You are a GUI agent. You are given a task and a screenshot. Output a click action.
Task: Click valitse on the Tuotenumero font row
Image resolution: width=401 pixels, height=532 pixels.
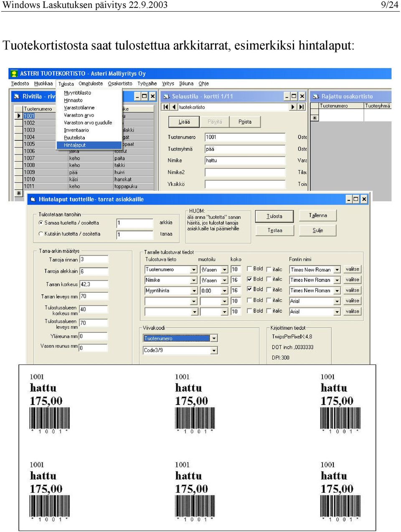(x=352, y=269)
